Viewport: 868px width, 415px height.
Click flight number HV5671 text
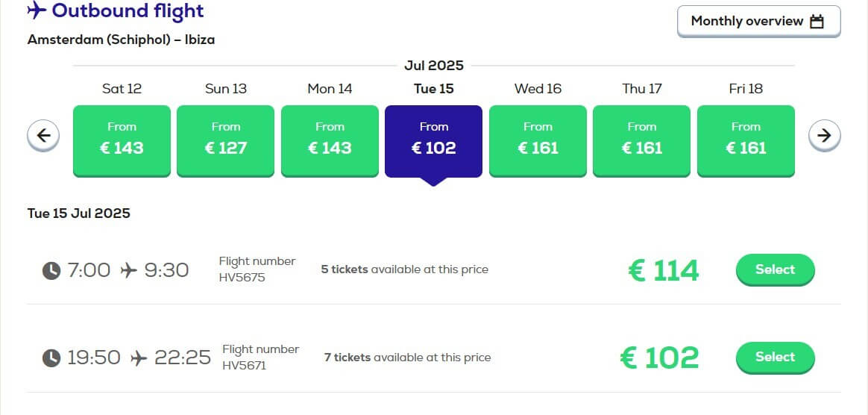[244, 366]
